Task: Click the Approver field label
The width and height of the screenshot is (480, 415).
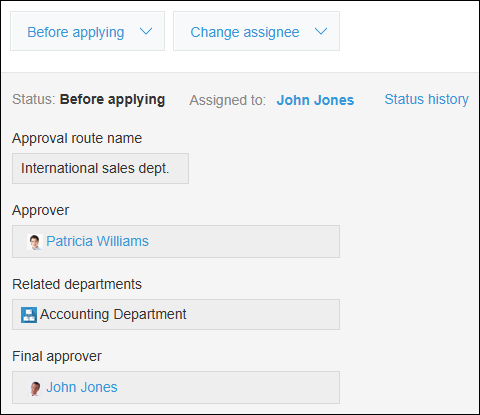Action: pyautogui.click(x=41, y=210)
